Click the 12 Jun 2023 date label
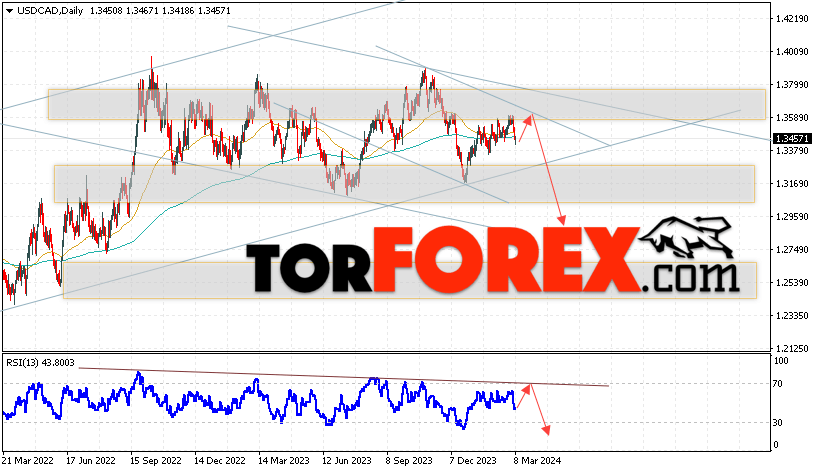 pos(347,461)
